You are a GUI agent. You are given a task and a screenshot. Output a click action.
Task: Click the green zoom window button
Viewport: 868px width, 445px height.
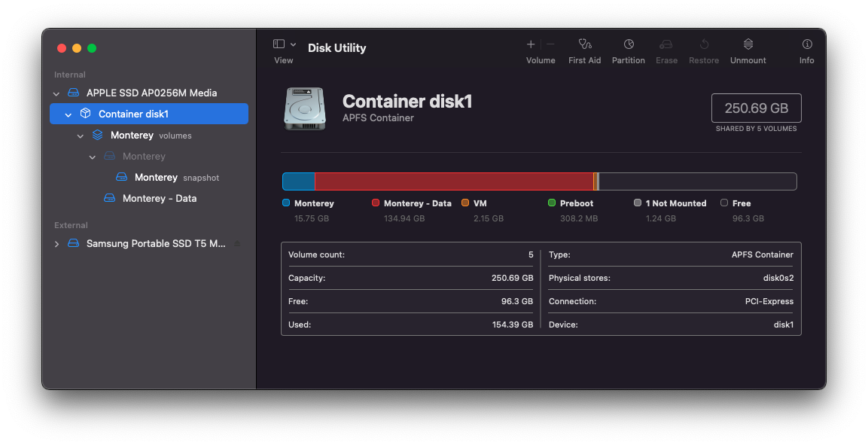pos(92,48)
